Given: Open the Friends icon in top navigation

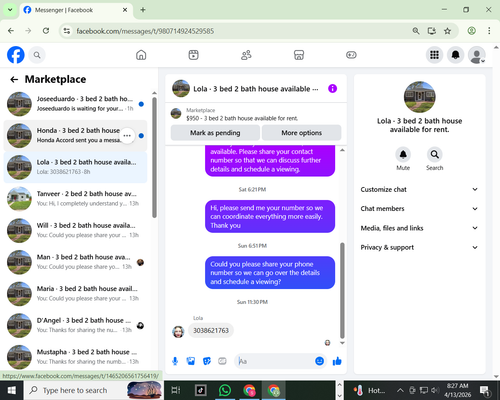Looking at the screenshot, I should tap(246, 55).
